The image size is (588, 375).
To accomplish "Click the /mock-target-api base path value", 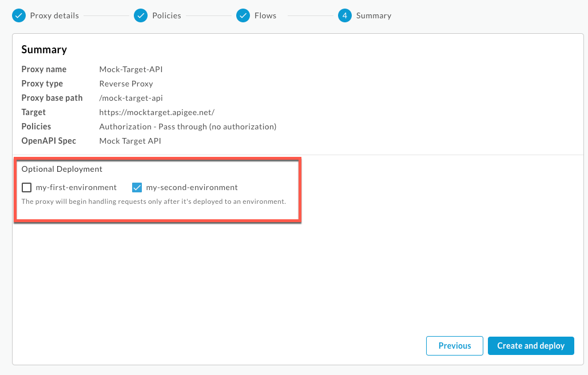I will coord(131,98).
